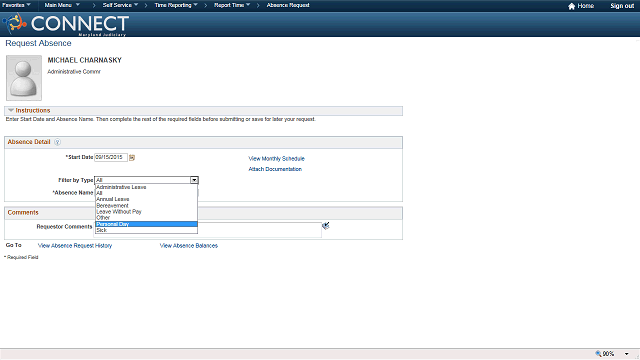Click into the Start Date field
This screenshot has width=640, height=360.
111,157
